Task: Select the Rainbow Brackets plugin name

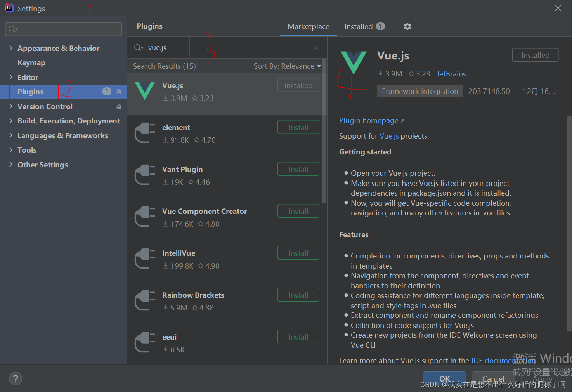Action: (193, 295)
